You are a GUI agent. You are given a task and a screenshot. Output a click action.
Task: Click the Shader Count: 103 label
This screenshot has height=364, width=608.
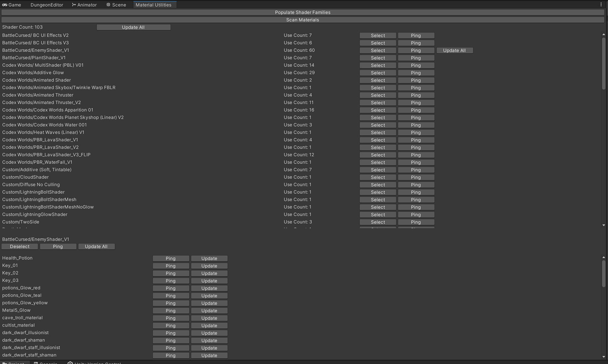point(22,27)
